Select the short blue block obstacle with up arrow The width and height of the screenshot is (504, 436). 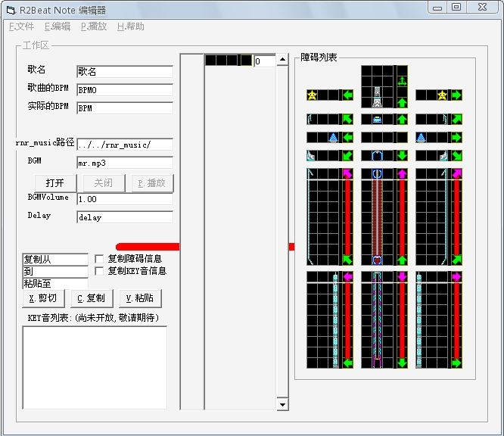[x=384, y=120]
